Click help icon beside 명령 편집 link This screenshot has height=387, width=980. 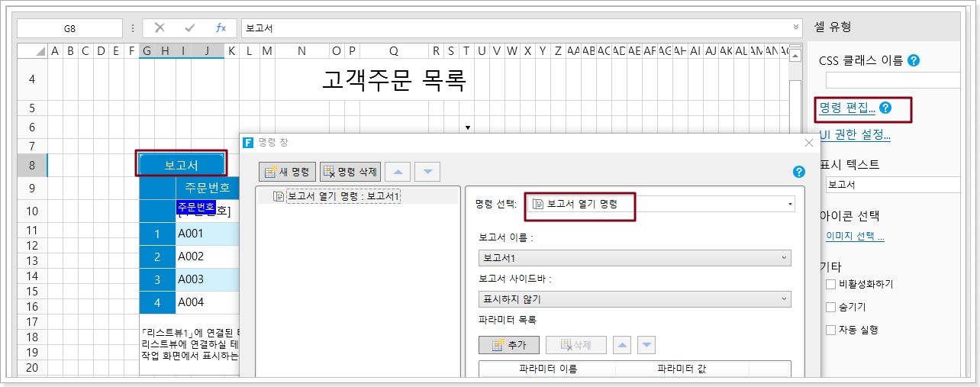coord(885,108)
